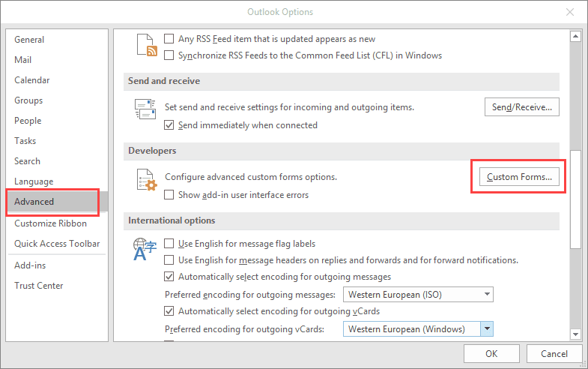Select the Advanced category
The image size is (588, 369).
coord(57,202)
